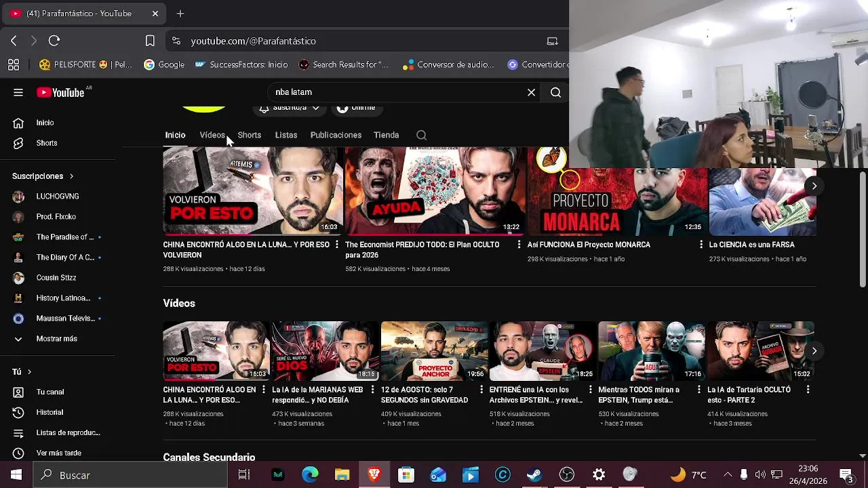Reload the page with the browser refresh icon

point(54,41)
